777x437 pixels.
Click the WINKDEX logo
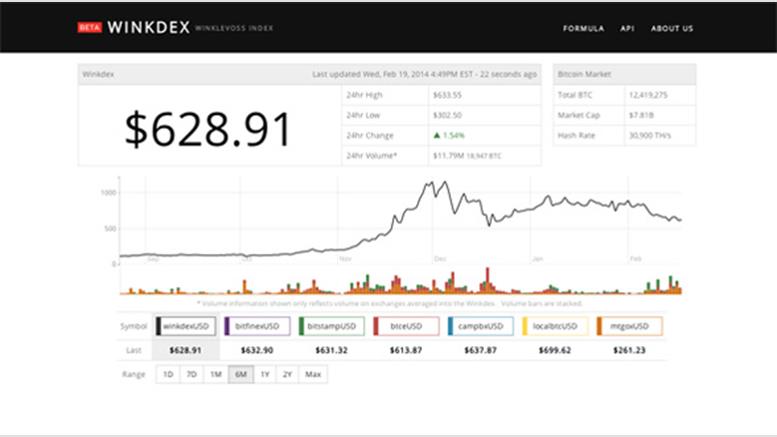(x=148, y=27)
